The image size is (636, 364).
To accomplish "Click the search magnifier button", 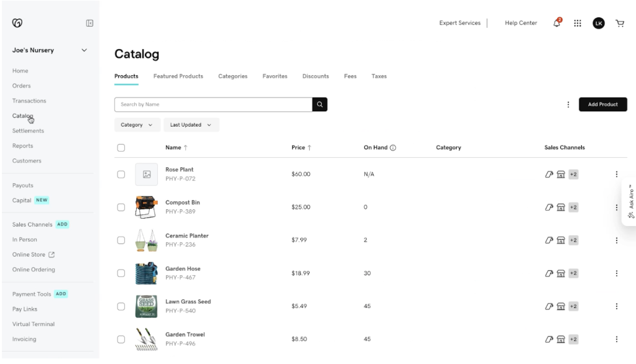I will [x=320, y=104].
